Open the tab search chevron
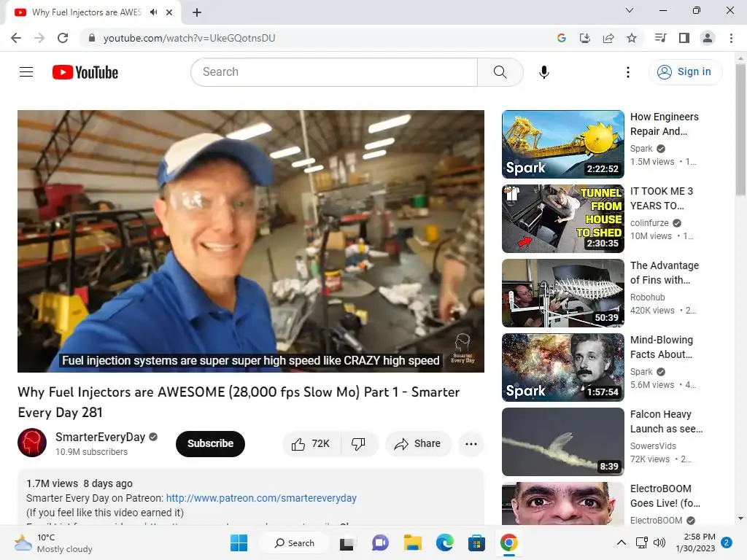The image size is (747, 560). 630,10
